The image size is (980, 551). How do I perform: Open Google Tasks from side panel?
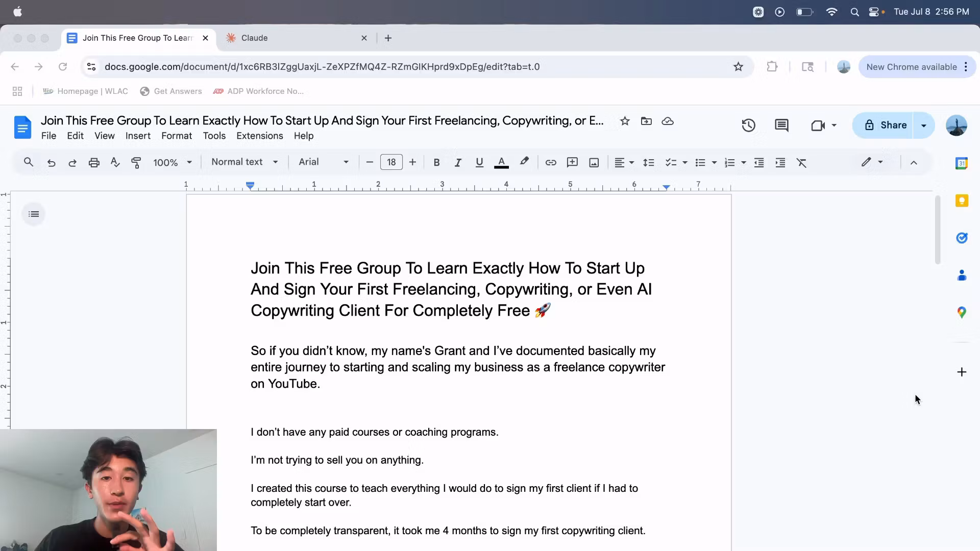(962, 238)
